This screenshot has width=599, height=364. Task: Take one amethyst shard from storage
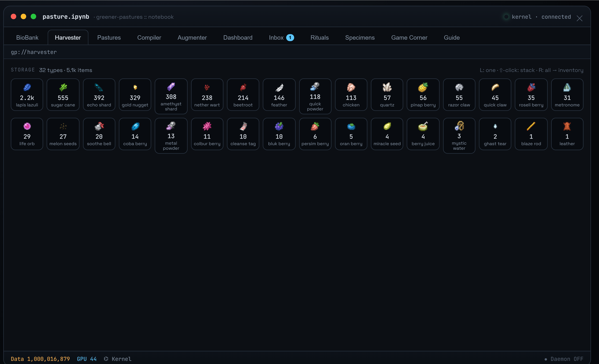pyautogui.click(x=171, y=96)
